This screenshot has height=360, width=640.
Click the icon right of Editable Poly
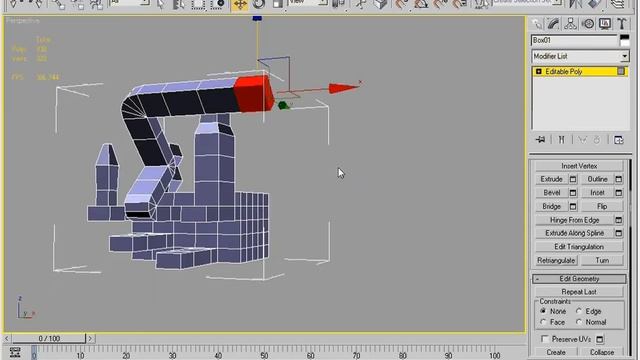(621, 71)
